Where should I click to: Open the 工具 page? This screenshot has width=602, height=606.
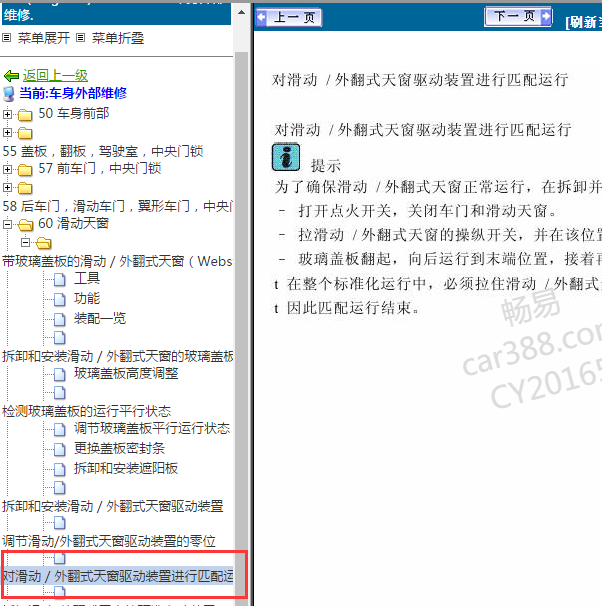tap(87, 278)
